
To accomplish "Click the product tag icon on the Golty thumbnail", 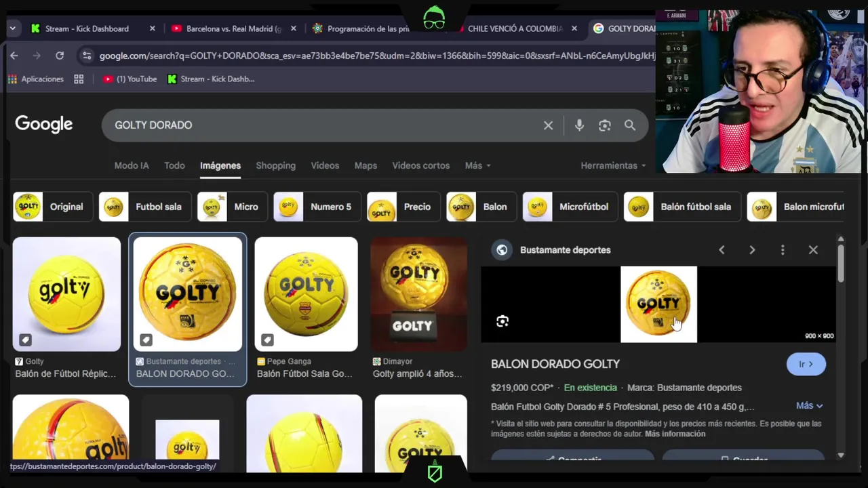I will pyautogui.click(x=25, y=340).
